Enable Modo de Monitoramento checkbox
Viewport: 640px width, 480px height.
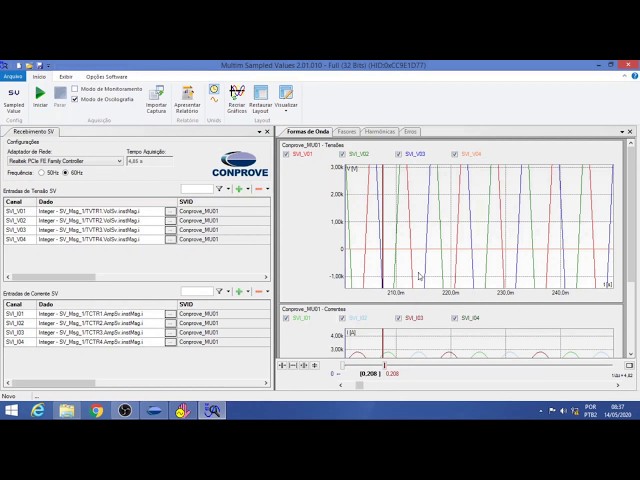point(74,89)
